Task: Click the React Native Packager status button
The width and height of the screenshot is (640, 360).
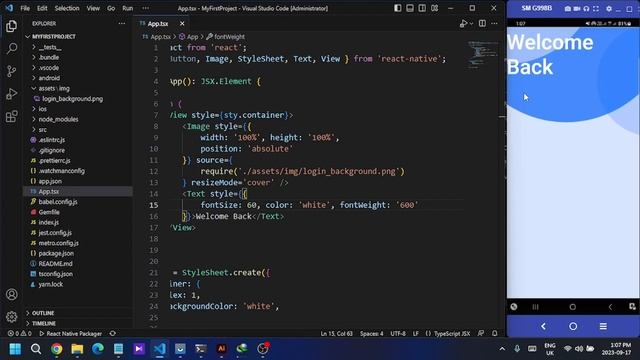Action: click(71, 333)
